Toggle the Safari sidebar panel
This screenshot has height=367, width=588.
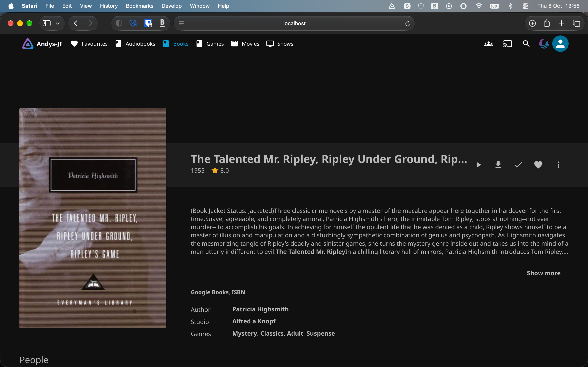coord(47,23)
